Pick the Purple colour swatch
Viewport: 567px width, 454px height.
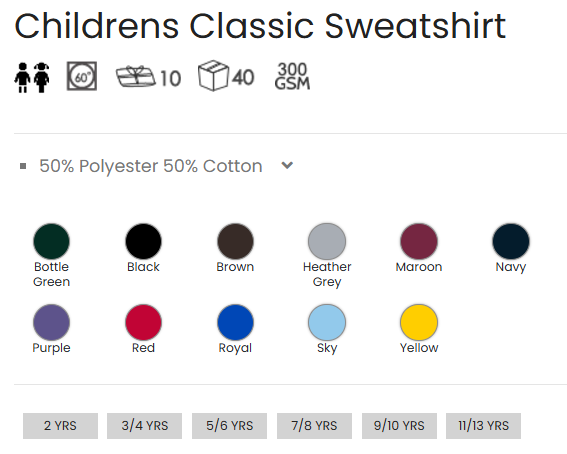point(51,322)
